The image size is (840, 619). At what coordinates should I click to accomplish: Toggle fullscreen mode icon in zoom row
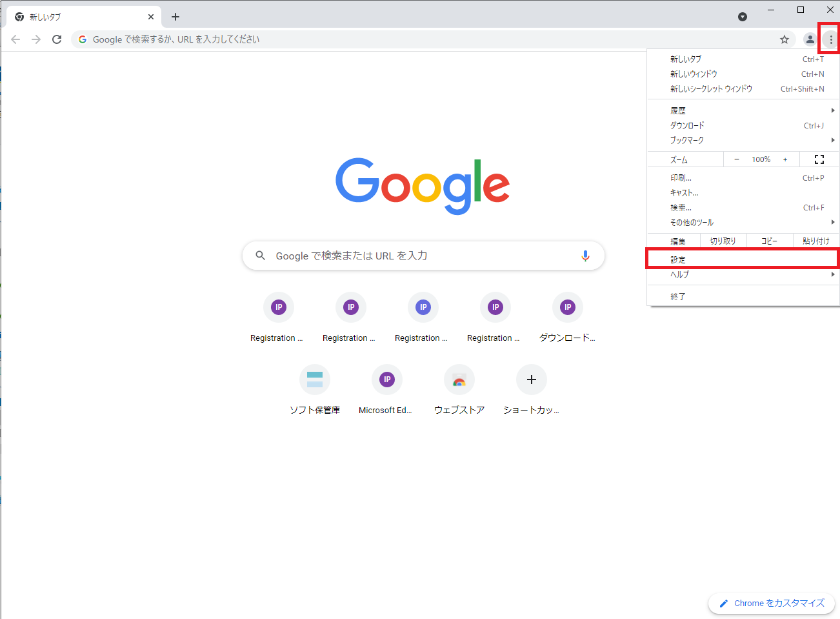pos(819,159)
